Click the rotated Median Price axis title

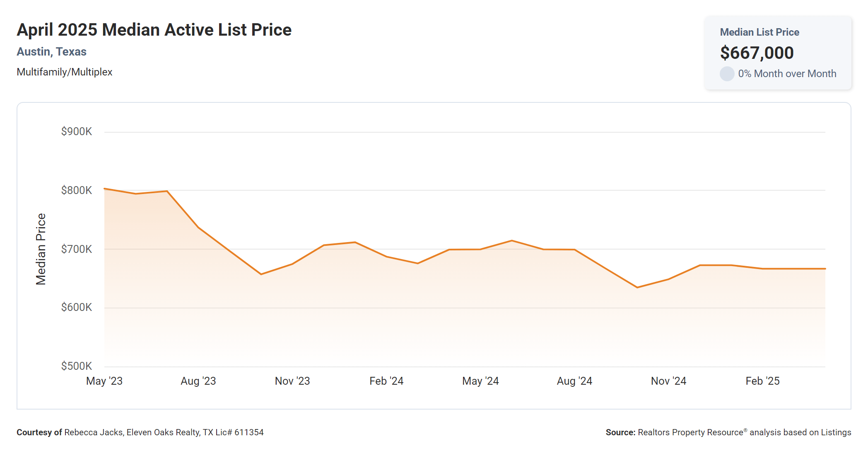pos(41,249)
